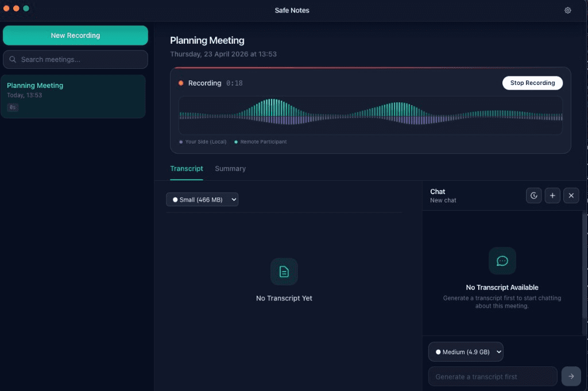Focus the Search meetings field
This screenshot has width=588, height=391.
[75, 59]
